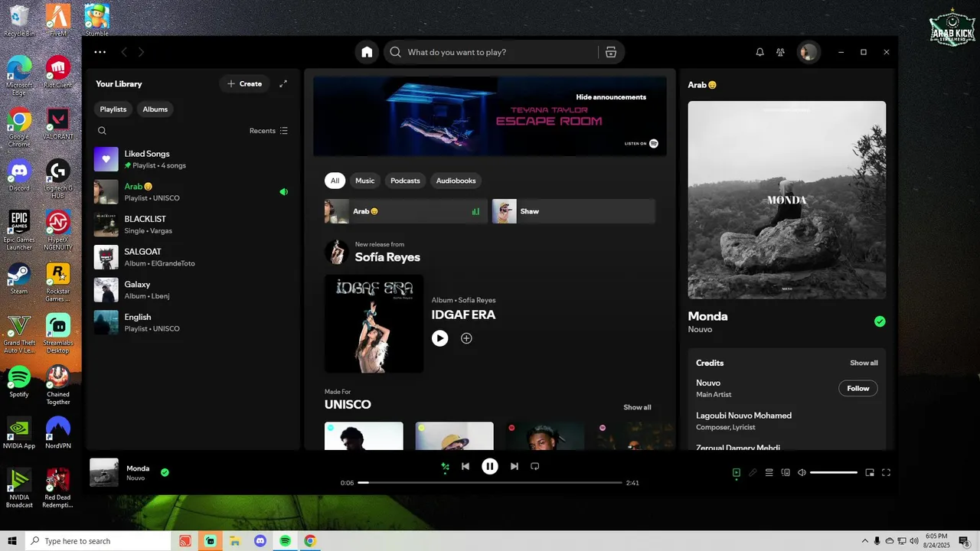Image resolution: width=980 pixels, height=551 pixels.
Task: Select the Podcasts filter chip
Action: (x=405, y=181)
